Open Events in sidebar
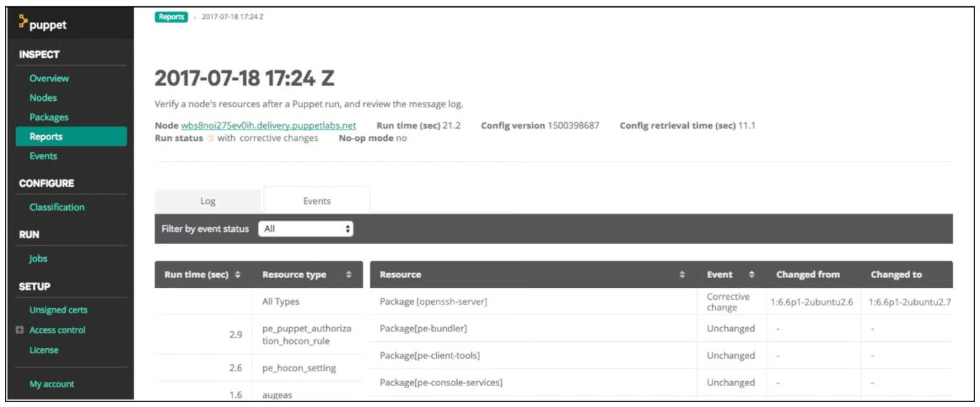This screenshot has width=980, height=407. coord(43,156)
